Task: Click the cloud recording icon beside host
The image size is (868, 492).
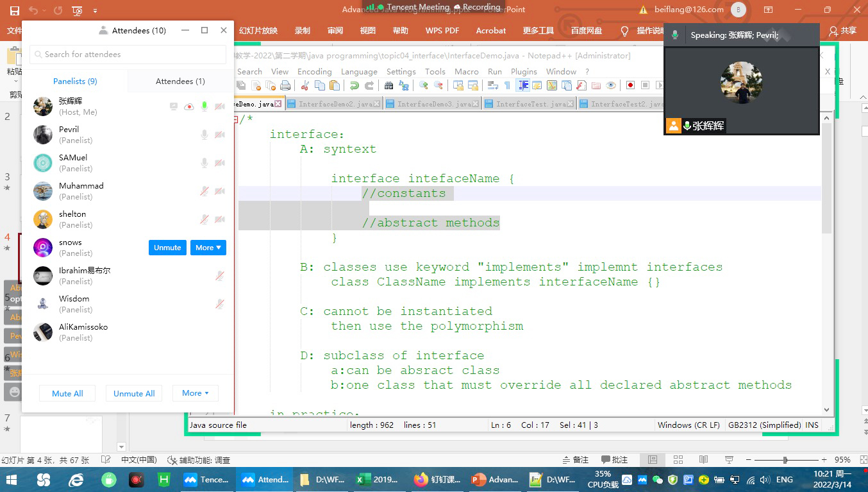Action: click(x=189, y=106)
